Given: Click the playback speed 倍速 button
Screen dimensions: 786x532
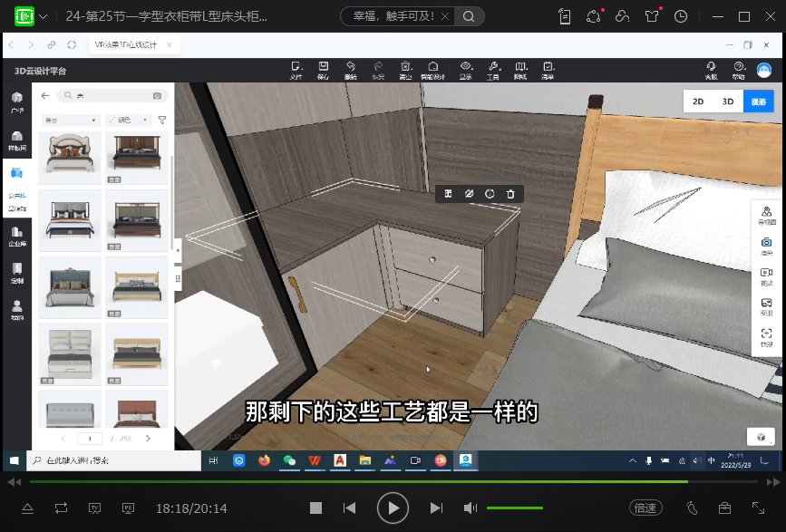Looking at the screenshot, I should tap(645, 508).
